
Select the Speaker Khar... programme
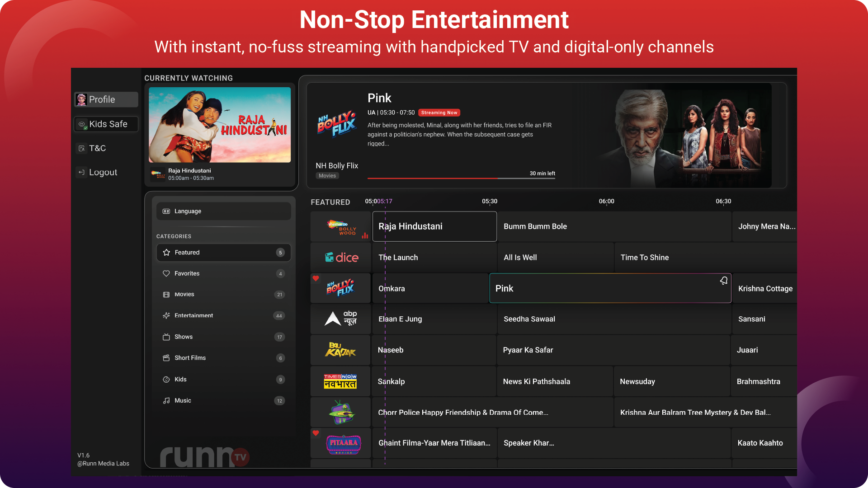[x=614, y=443]
